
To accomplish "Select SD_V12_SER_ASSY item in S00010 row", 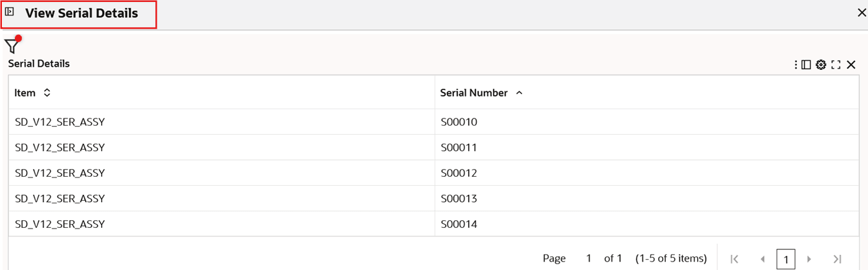I will click(x=222, y=122).
